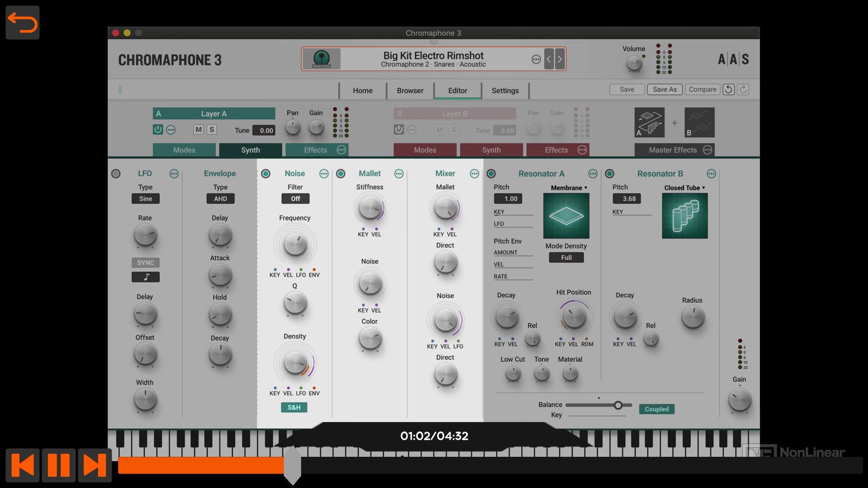The image size is (868, 488).
Task: Click the Membrane resonator image
Action: (x=566, y=216)
